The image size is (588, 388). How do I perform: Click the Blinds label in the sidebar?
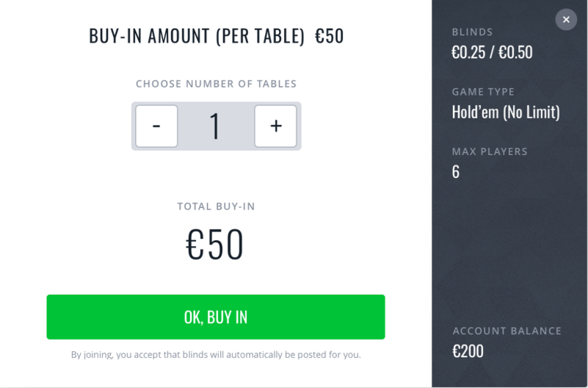472,32
